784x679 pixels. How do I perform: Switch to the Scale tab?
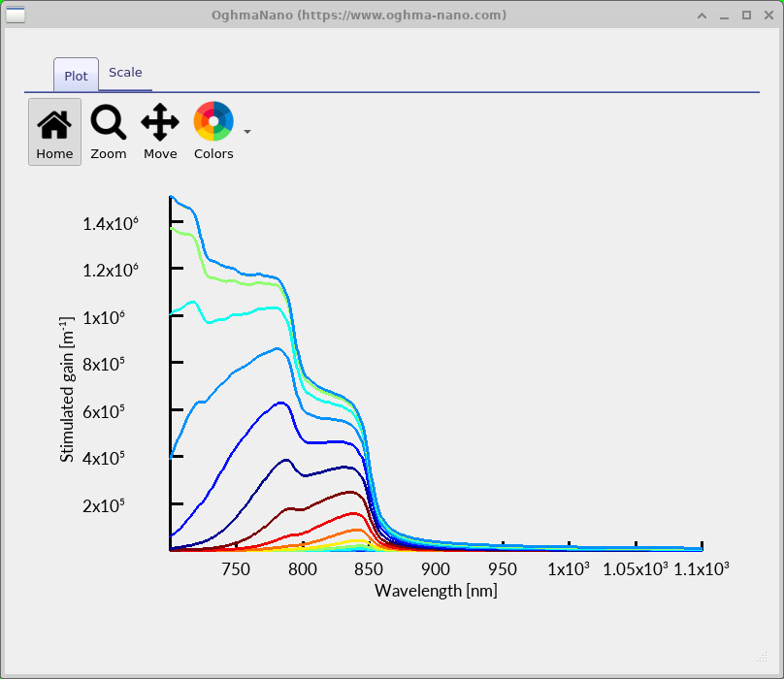[x=125, y=73]
